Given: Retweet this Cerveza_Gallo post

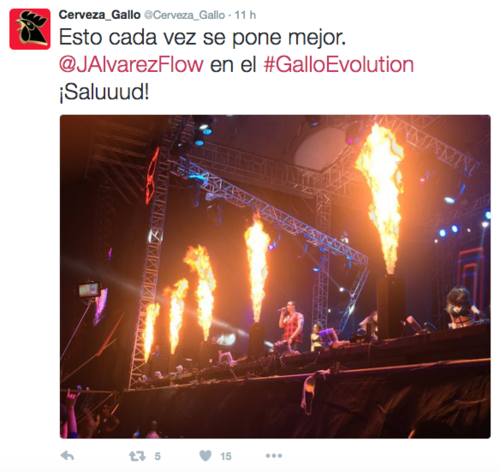Looking at the screenshot, I should pyautogui.click(x=137, y=456).
